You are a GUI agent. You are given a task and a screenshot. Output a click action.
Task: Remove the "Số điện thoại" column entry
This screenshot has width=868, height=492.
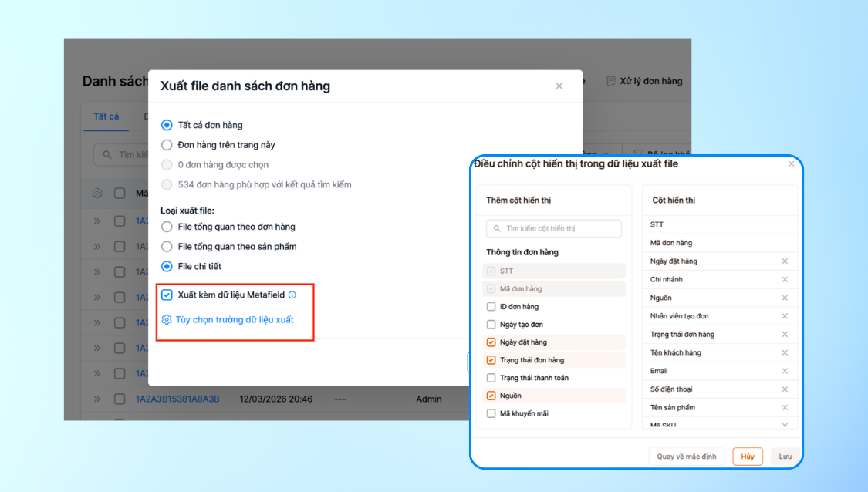pos(785,389)
